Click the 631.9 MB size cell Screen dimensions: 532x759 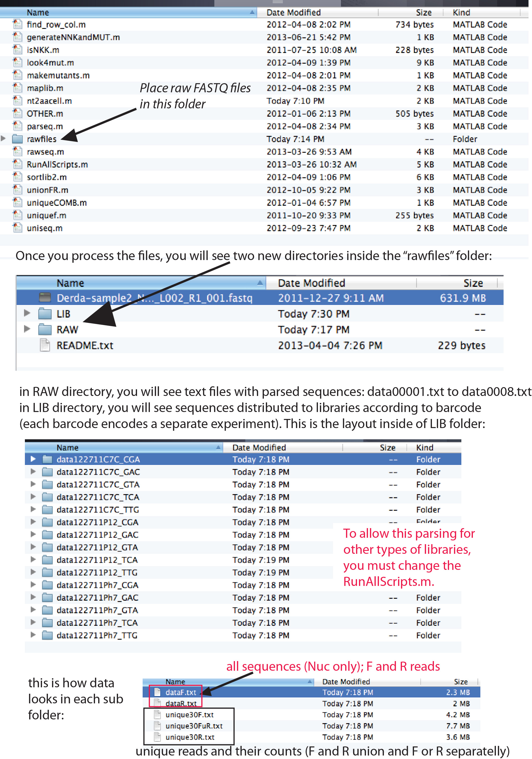[463, 298]
